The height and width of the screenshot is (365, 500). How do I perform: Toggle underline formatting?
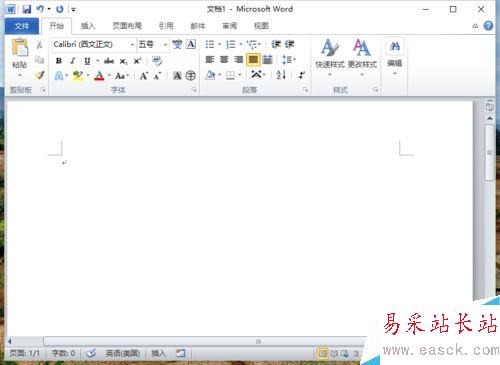tap(87, 61)
